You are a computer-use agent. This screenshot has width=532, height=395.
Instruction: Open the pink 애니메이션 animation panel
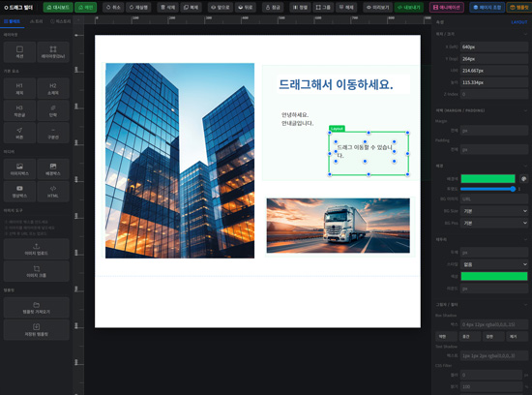(x=447, y=7)
